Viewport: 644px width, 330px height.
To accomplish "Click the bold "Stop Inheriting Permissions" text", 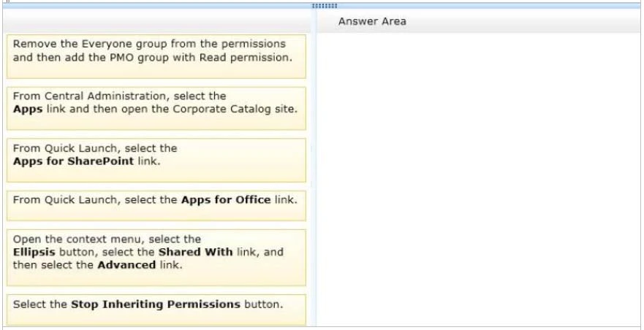I will [156, 304].
